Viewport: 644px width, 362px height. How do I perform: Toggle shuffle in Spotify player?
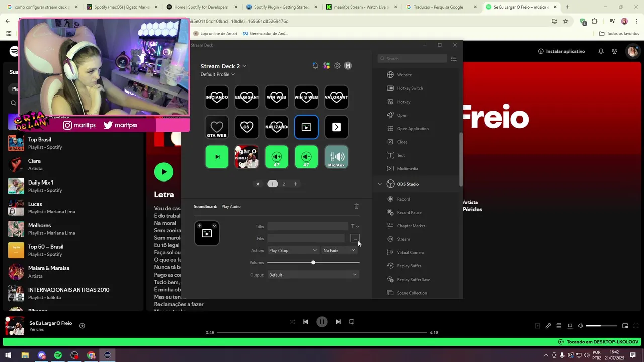[x=292, y=322]
